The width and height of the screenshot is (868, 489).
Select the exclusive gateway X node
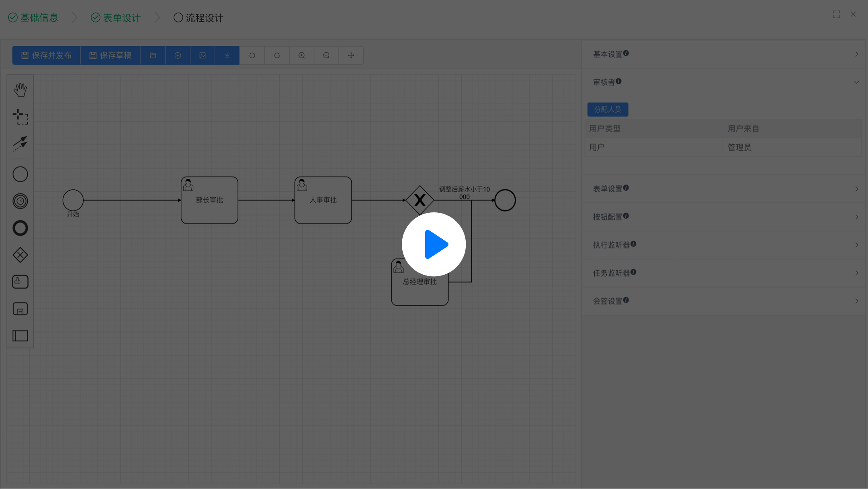click(x=420, y=200)
